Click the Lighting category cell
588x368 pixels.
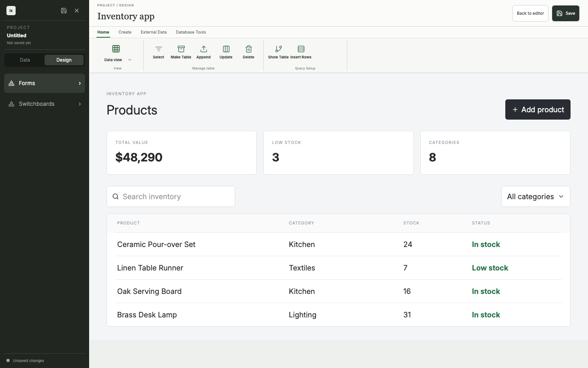click(302, 315)
